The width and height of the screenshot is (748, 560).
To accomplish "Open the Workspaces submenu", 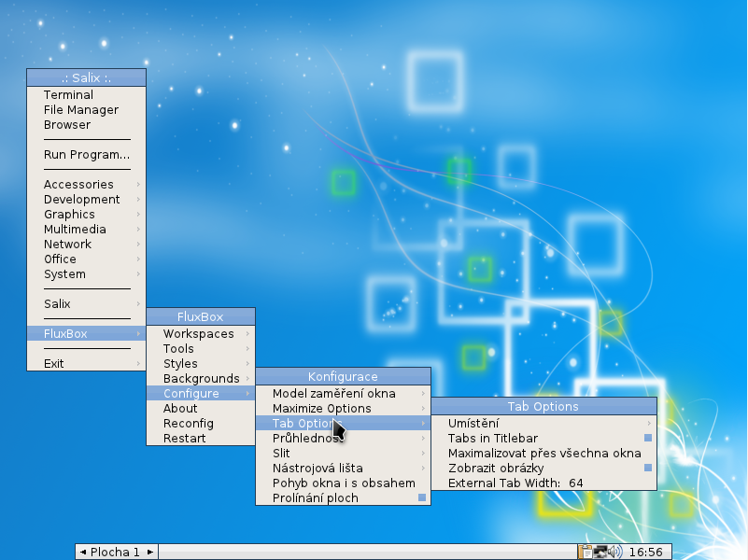I will click(x=201, y=333).
